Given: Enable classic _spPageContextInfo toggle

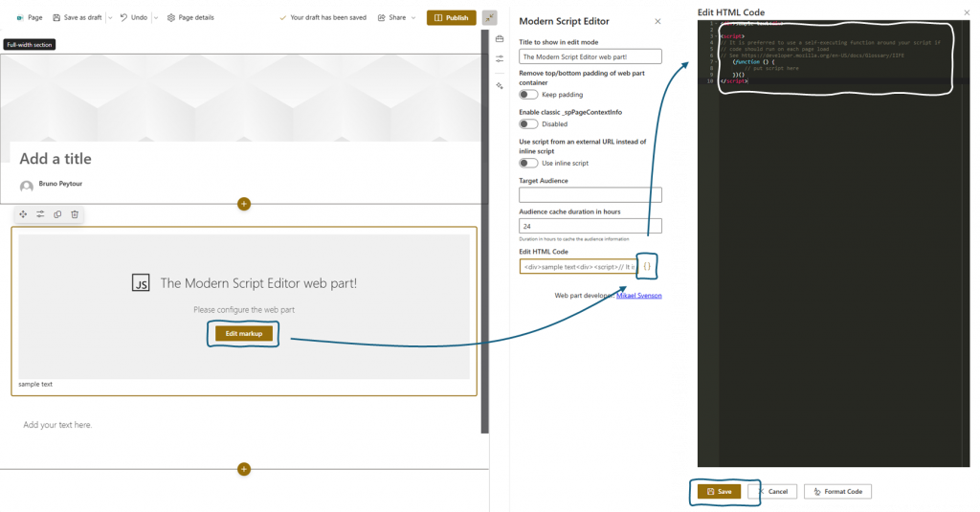Looking at the screenshot, I should (528, 123).
